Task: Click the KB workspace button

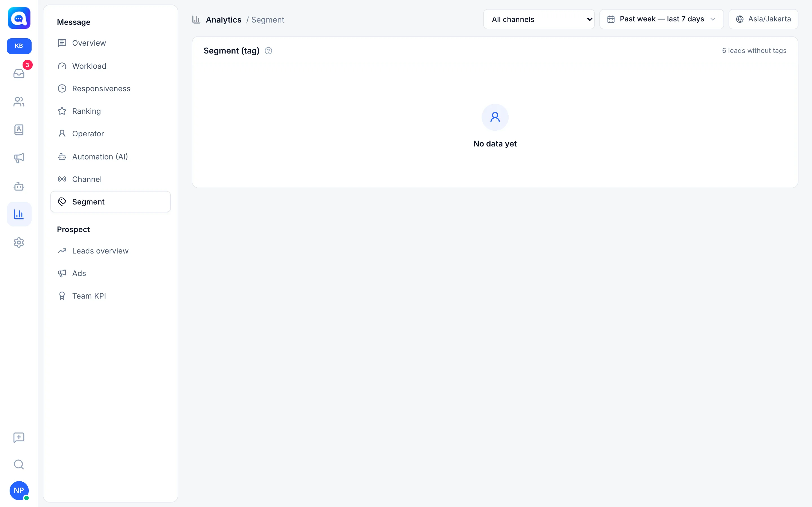Action: pos(19,46)
